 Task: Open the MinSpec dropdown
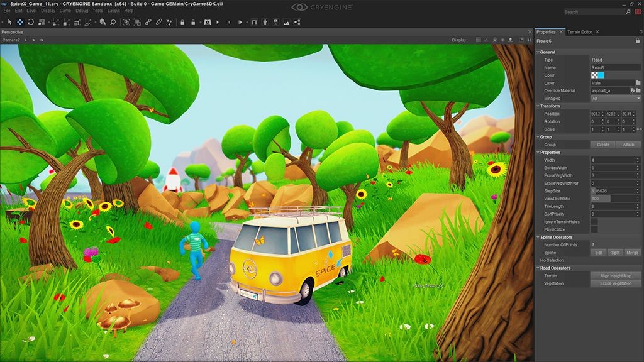coord(615,99)
